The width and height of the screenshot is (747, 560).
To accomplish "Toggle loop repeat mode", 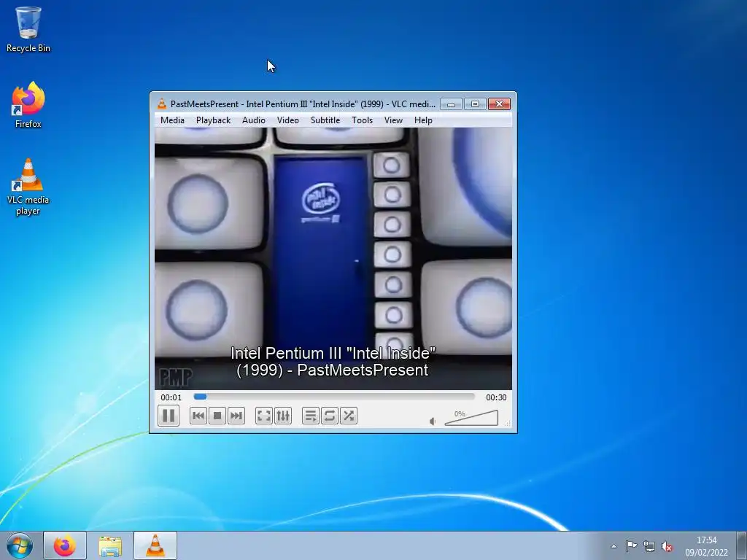I will pyautogui.click(x=330, y=416).
